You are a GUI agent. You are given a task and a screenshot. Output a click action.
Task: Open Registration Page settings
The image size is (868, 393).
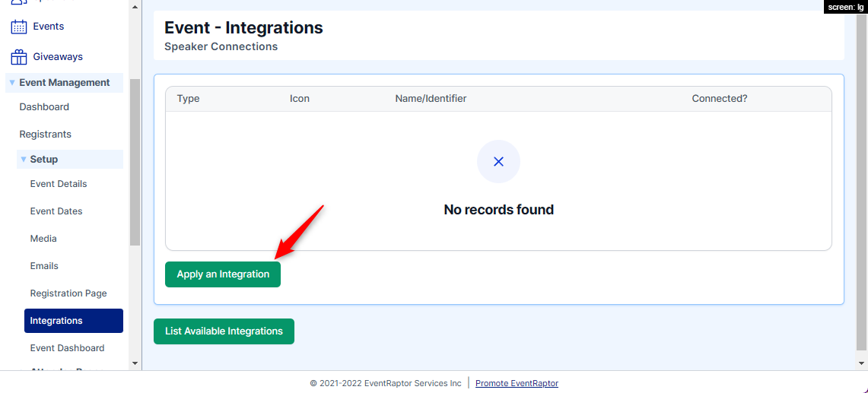coord(68,293)
